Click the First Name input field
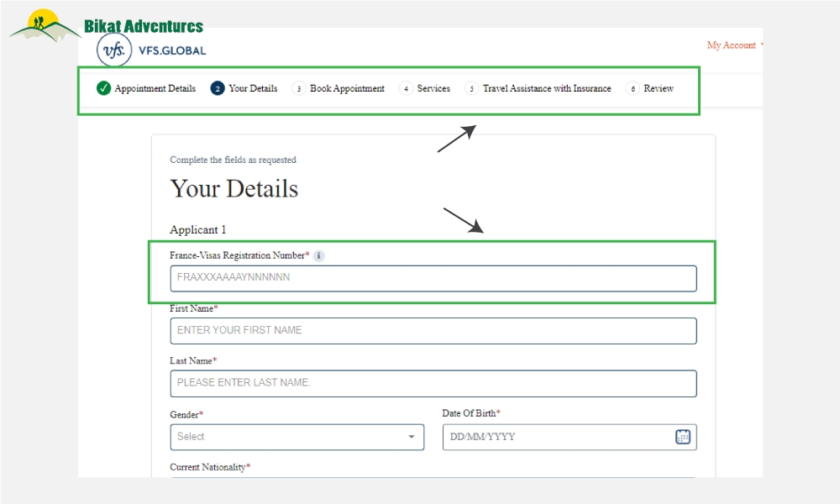Viewport: 840px width, 504px height. click(x=433, y=331)
